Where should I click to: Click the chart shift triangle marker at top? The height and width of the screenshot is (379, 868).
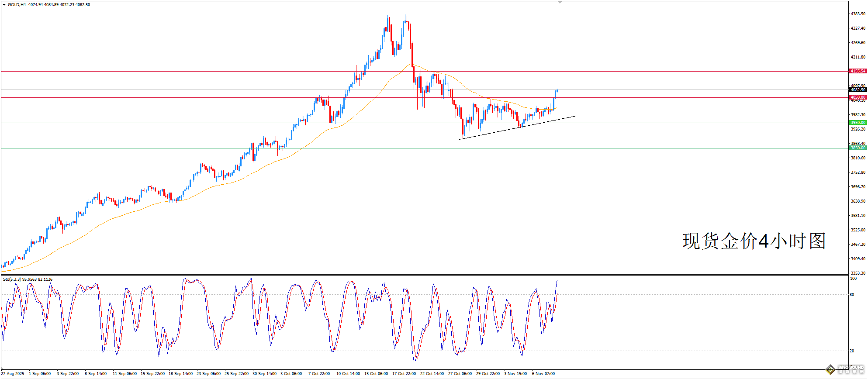(560, 2)
